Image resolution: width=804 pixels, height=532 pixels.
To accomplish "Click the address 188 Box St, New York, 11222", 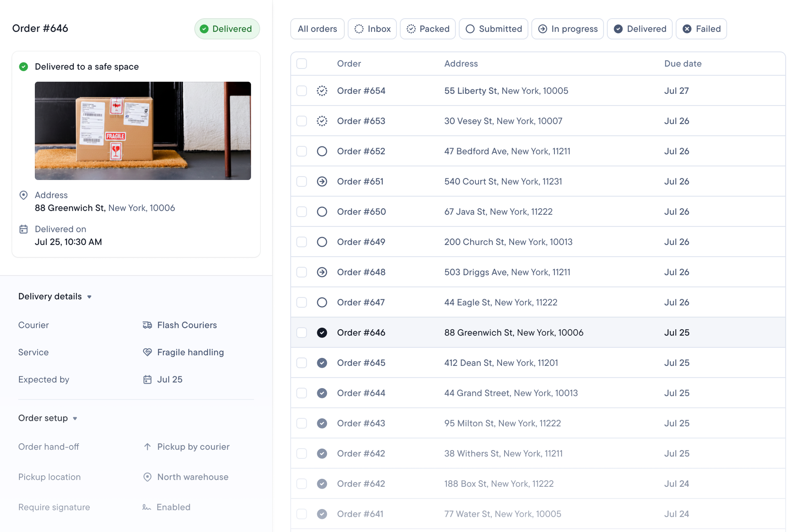I will click(x=499, y=483).
